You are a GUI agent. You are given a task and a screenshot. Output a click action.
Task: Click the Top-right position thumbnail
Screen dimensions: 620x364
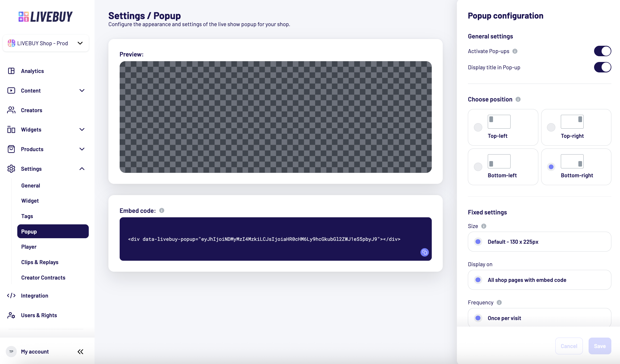[572, 122]
